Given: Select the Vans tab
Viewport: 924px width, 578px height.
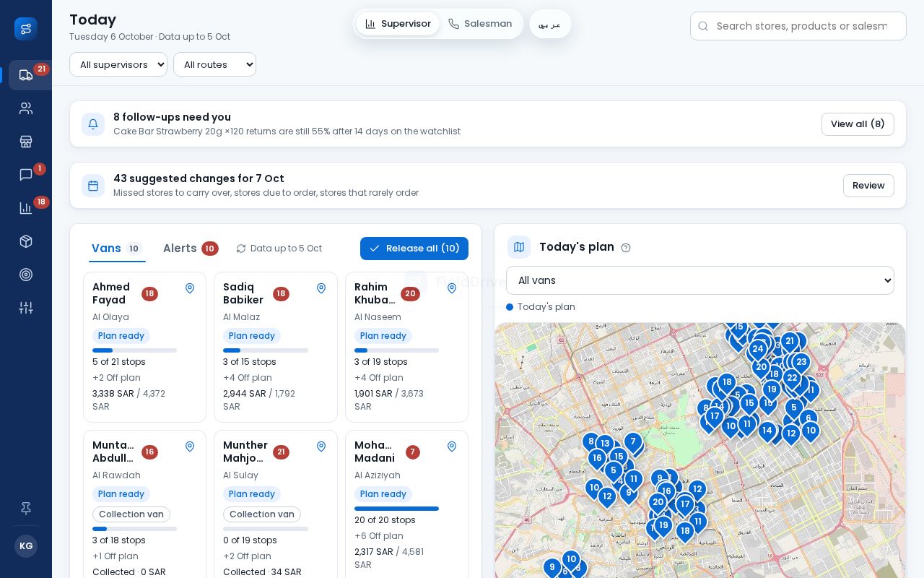Looking at the screenshot, I should 118,249.
